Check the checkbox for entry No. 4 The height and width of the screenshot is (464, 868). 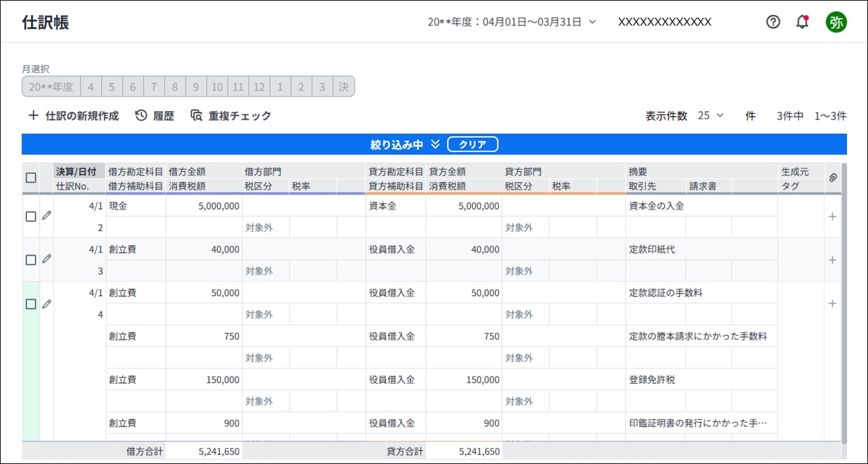tap(31, 304)
